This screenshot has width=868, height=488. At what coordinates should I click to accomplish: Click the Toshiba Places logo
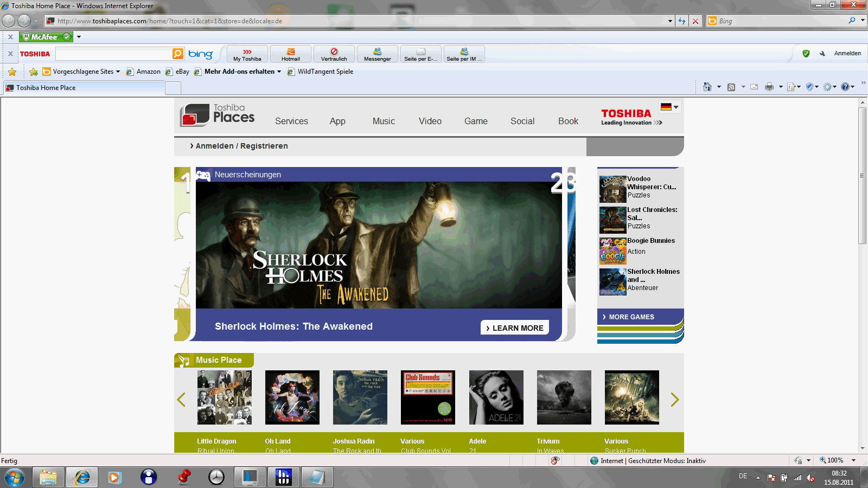pos(217,115)
